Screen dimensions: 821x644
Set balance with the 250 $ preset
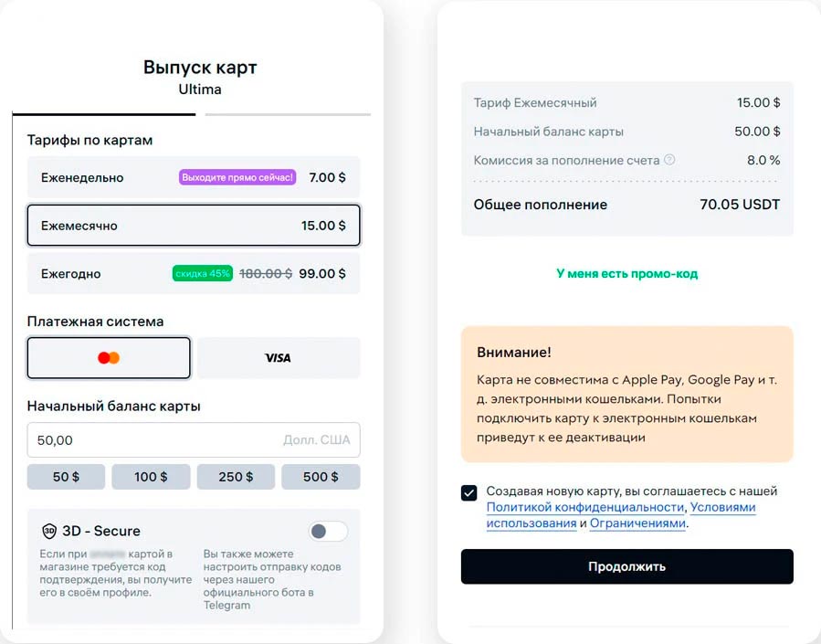236,477
